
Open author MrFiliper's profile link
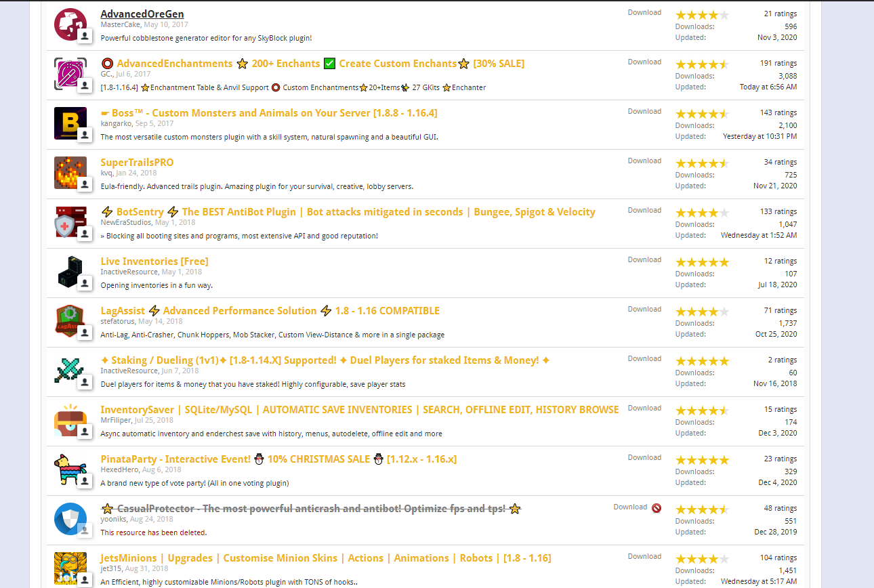(115, 420)
